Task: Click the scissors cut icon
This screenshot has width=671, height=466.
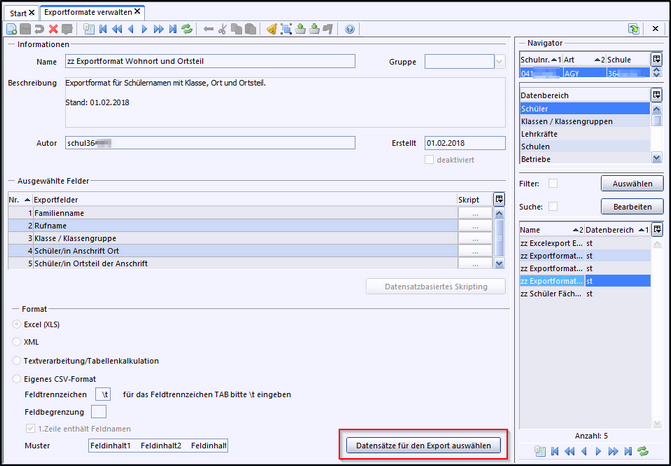Action: click(x=223, y=30)
